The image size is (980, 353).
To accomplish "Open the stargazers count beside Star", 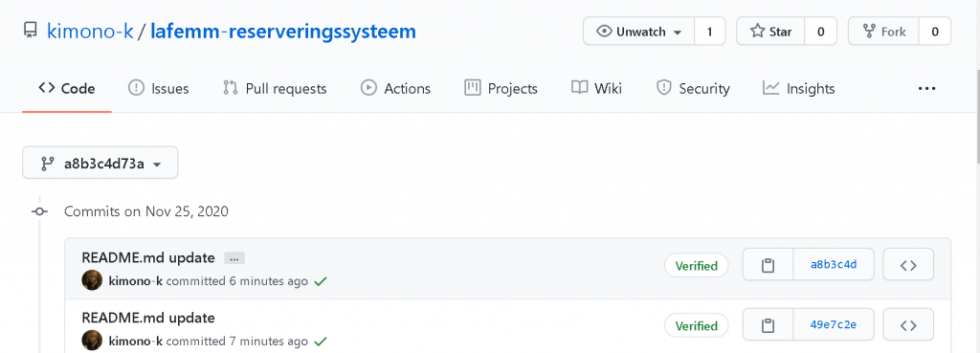I will (820, 32).
